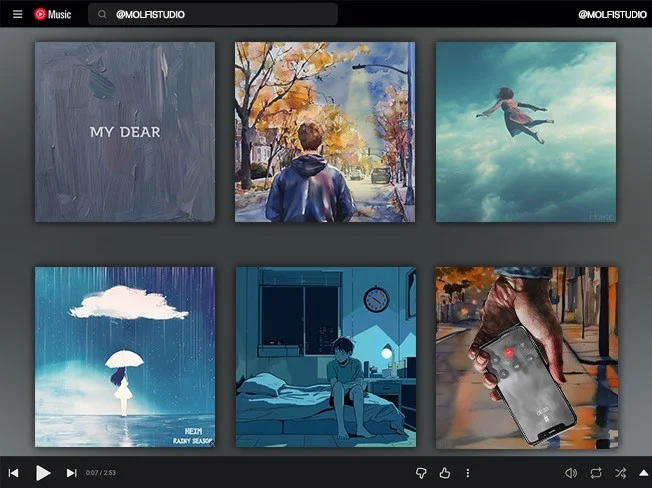Open the Rainy Season umbrella album

pyautogui.click(x=125, y=357)
